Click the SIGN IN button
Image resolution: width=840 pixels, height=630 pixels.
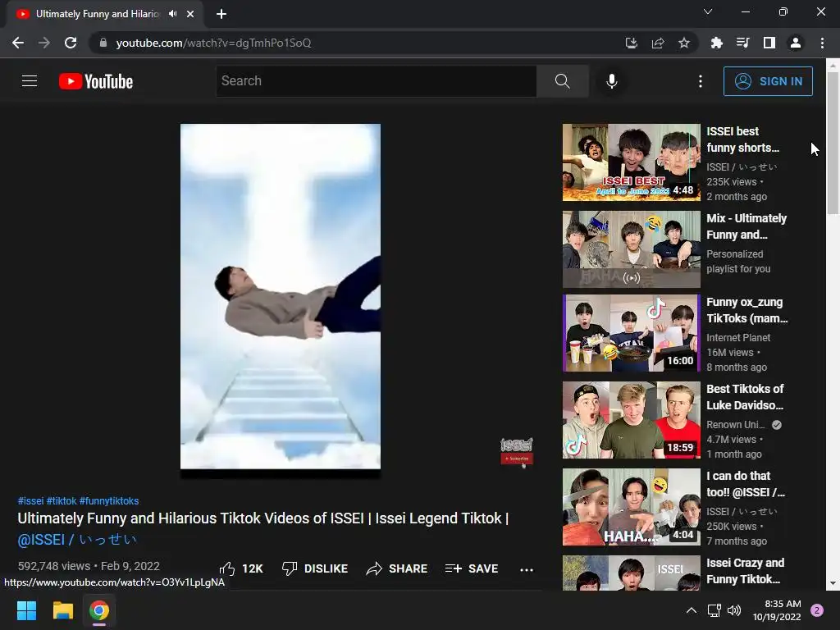[x=768, y=81]
